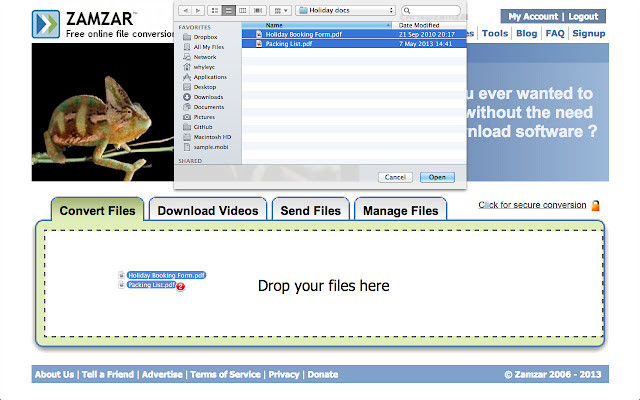
Task: Switch file dialog to icon view
Action: pyautogui.click(x=216, y=9)
